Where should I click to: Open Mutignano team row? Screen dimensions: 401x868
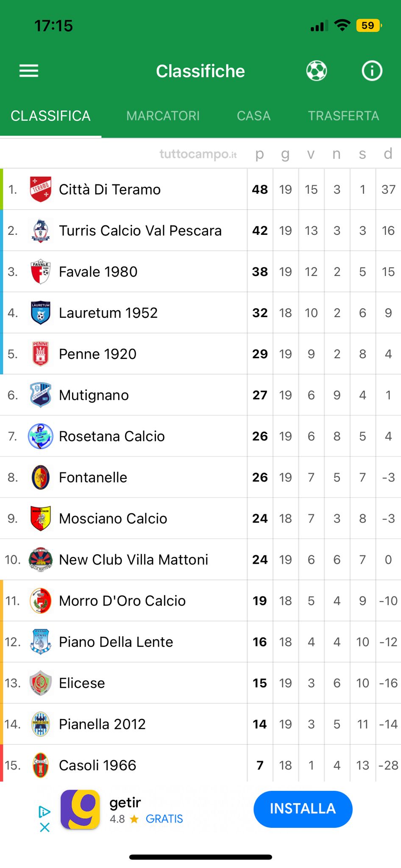tap(200, 395)
